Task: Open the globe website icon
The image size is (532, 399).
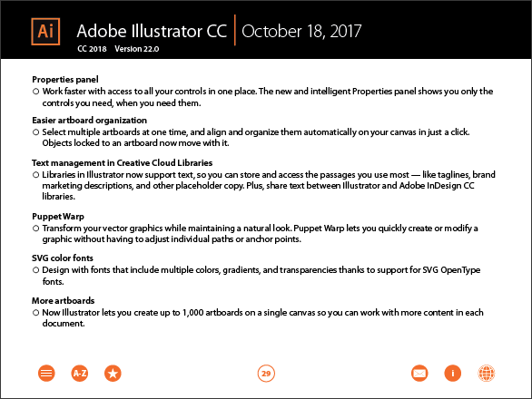Action: (x=487, y=374)
